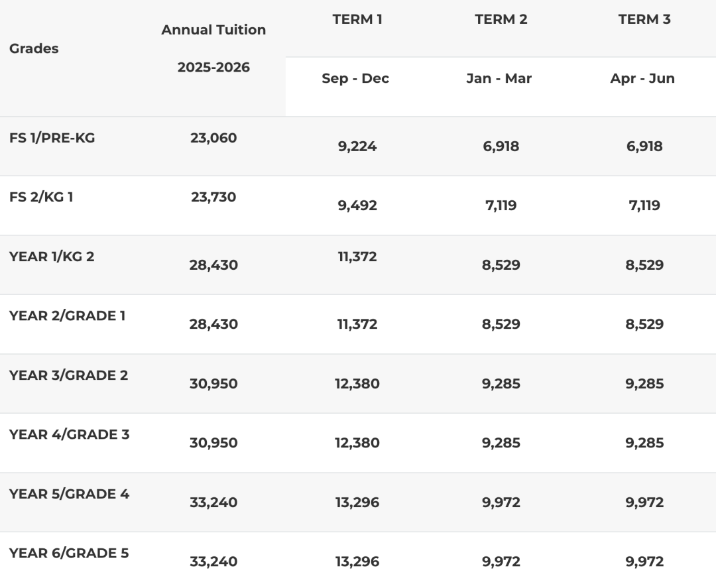Select the FS 2/KG 1 row label
The height and width of the screenshot is (588, 716).
coord(41,197)
